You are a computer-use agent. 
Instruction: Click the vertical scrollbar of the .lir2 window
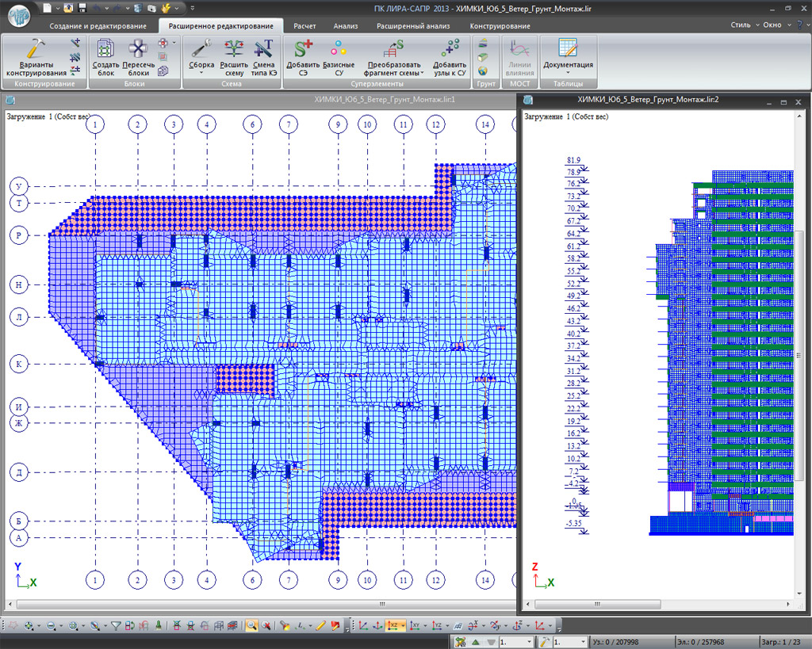(x=799, y=357)
